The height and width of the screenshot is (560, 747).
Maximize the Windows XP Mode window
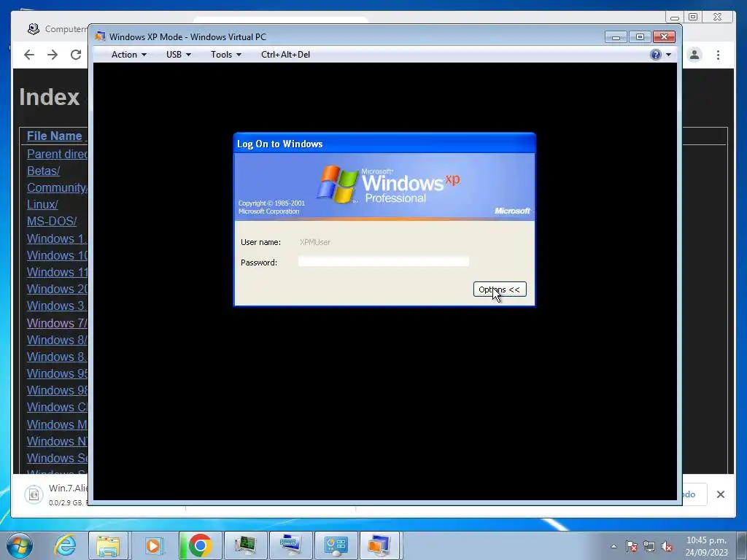coord(640,37)
